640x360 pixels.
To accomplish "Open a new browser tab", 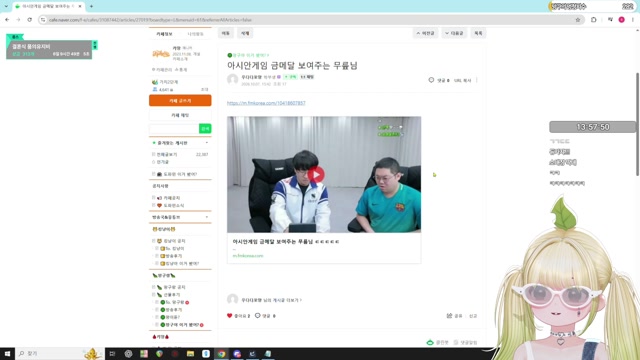I will tap(91, 6).
